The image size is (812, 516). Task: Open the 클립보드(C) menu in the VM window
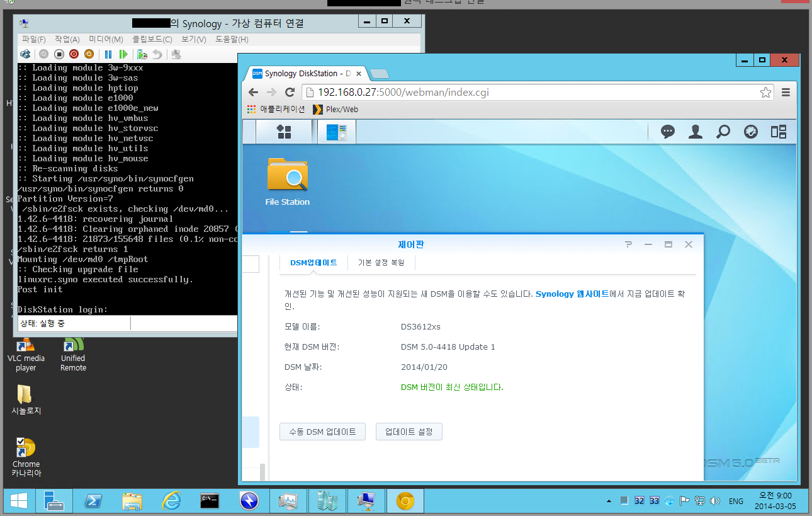[x=152, y=40]
